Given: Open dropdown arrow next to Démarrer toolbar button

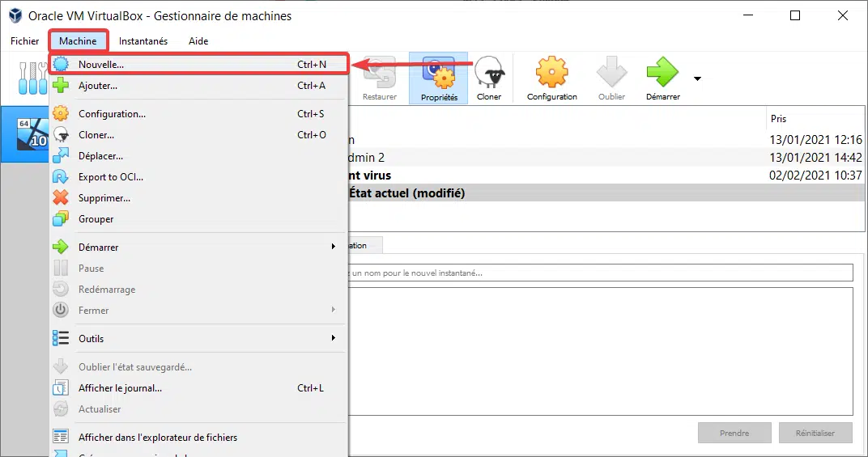Looking at the screenshot, I should [x=697, y=78].
